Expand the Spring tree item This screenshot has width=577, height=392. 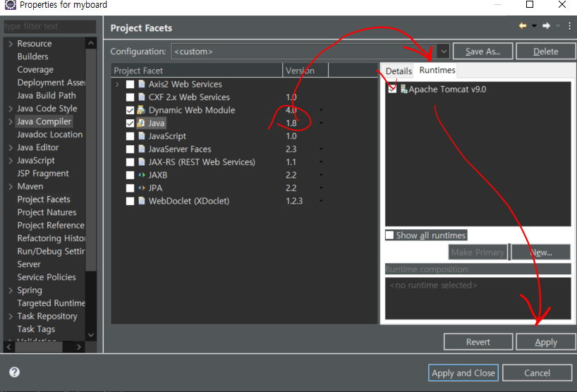click(11, 290)
